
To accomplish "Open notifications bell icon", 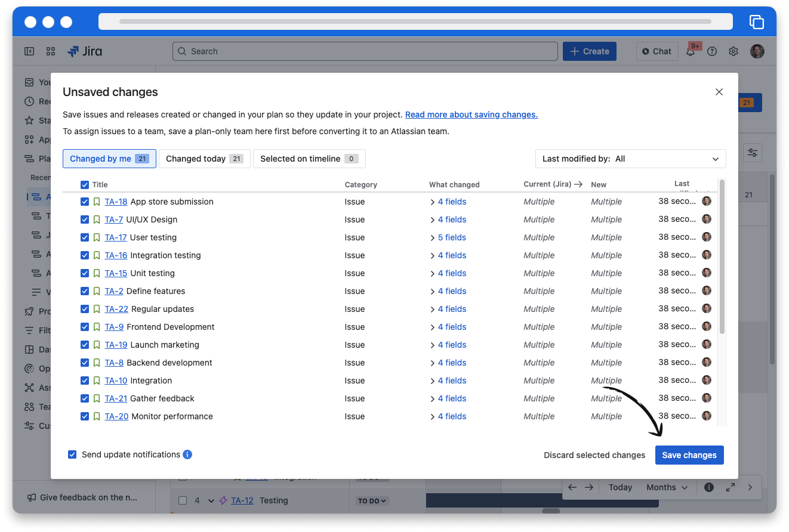I will pos(691,51).
